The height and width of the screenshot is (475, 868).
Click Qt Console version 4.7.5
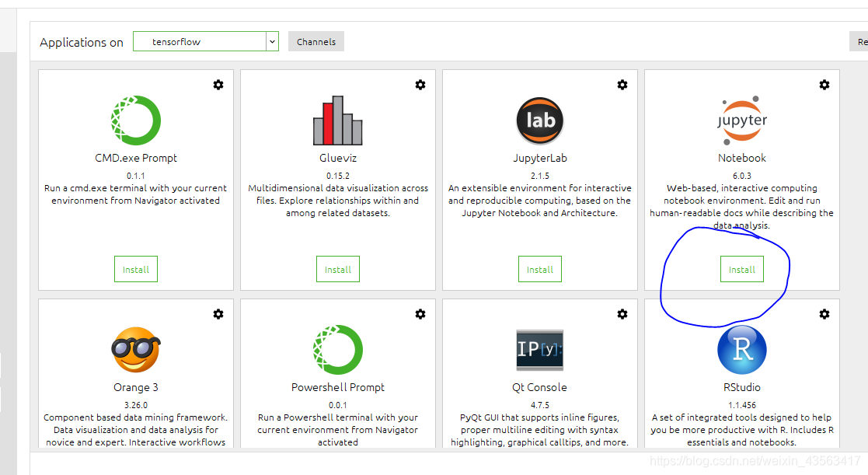coord(540,405)
